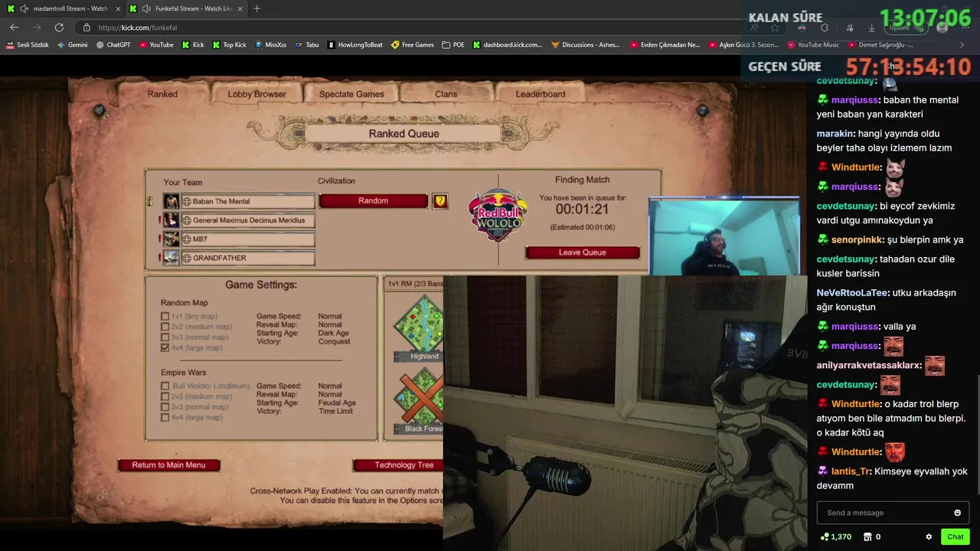Open a new browser tab
Image resolution: width=980 pixels, height=551 pixels.
pos(256,8)
